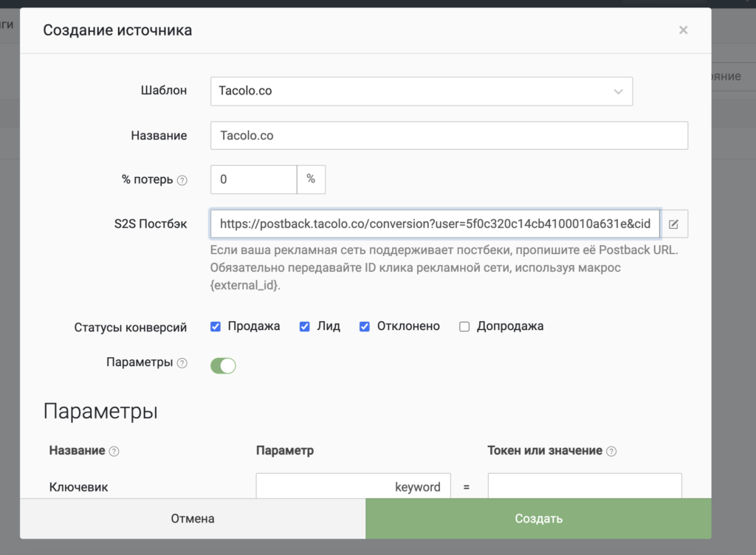Click the Статусы конверсий label
The image size is (756, 555).
click(130, 328)
